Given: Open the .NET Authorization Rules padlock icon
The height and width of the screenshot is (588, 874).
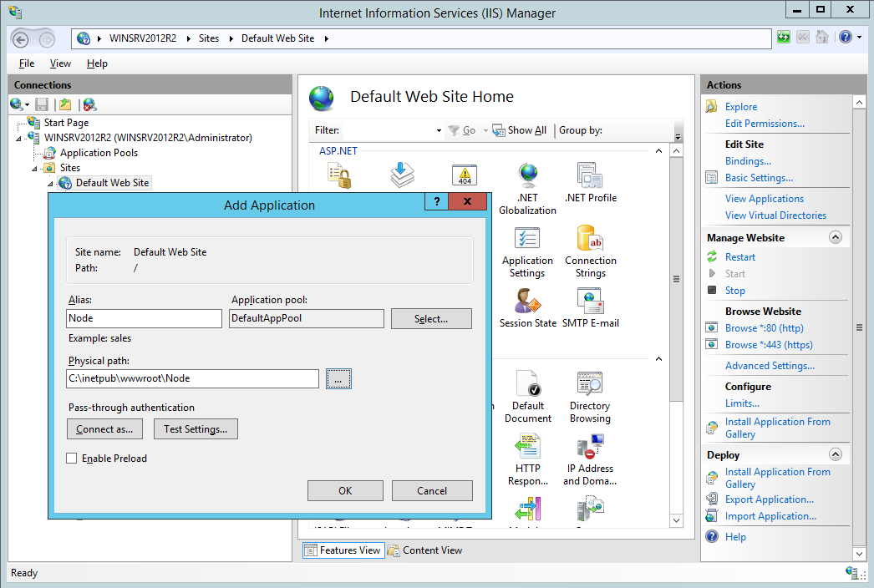Looking at the screenshot, I should pyautogui.click(x=339, y=175).
